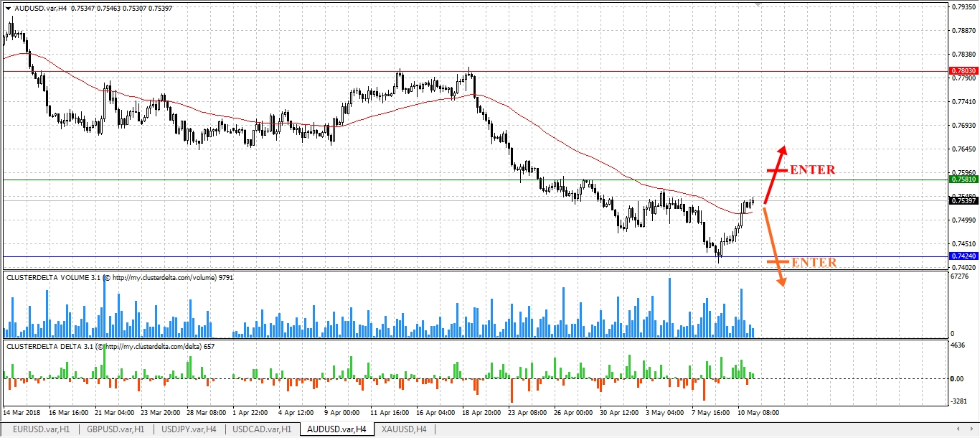This screenshot has height=438, width=980.
Task: Click the 0.76450 price scale value
Action: tap(963, 149)
